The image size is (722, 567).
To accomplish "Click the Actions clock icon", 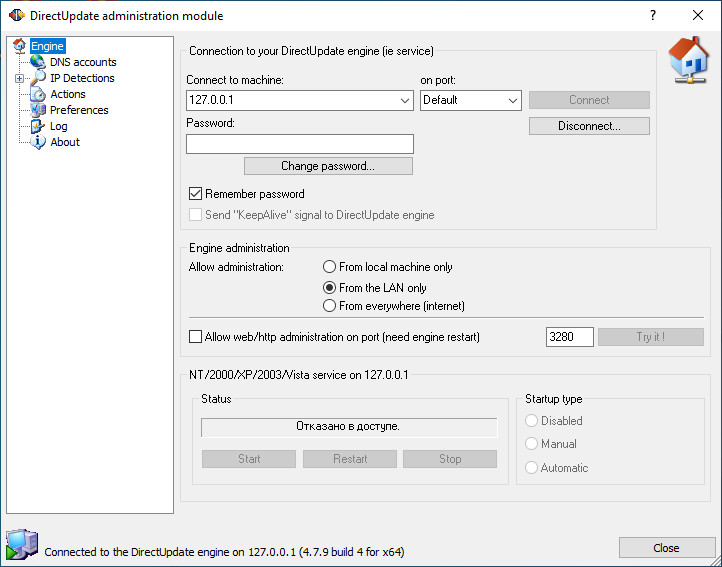I will point(38,94).
